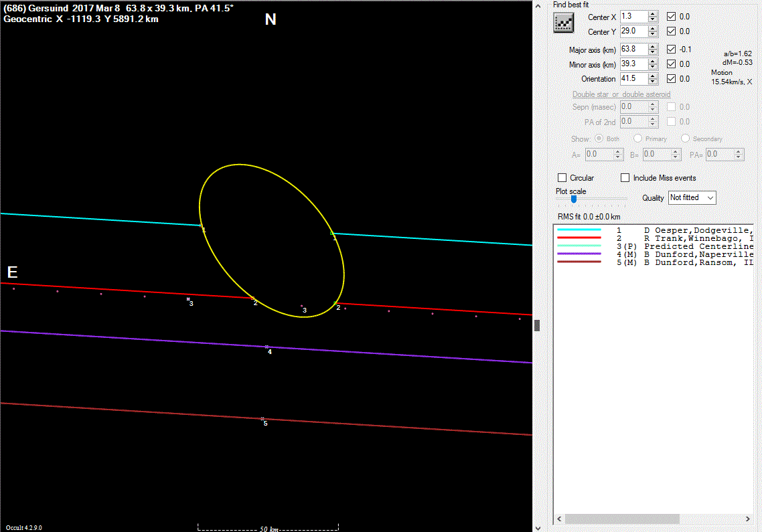
Task: Select row 5 B Dunford, Ransom
Action: [654, 262]
